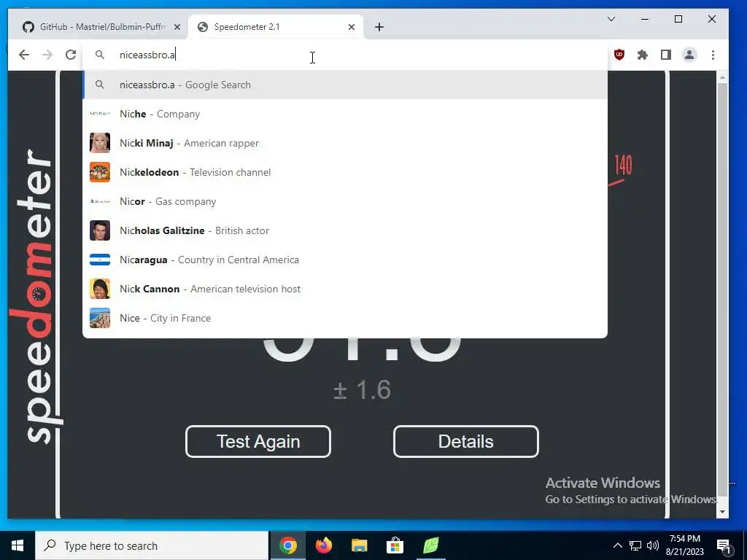This screenshot has width=747, height=560.
Task: Select the Nick Cannon suggestion
Action: point(345,289)
